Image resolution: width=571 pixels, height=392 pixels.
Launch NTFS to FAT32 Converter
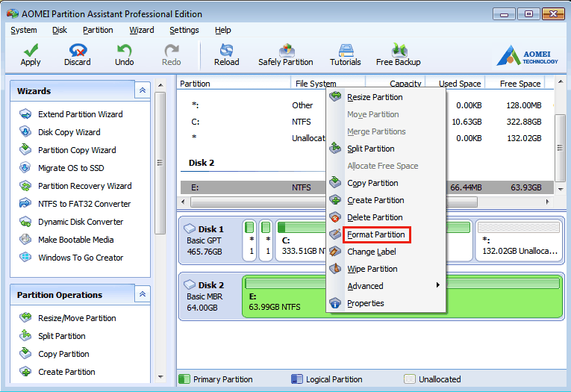click(x=84, y=204)
